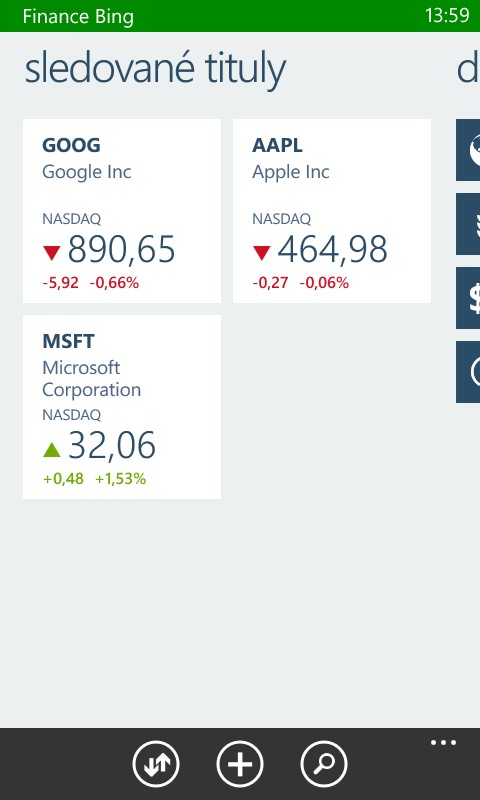Click the AAPL price 464,98
Image resolution: width=480 pixels, height=800 pixels.
pos(332,250)
